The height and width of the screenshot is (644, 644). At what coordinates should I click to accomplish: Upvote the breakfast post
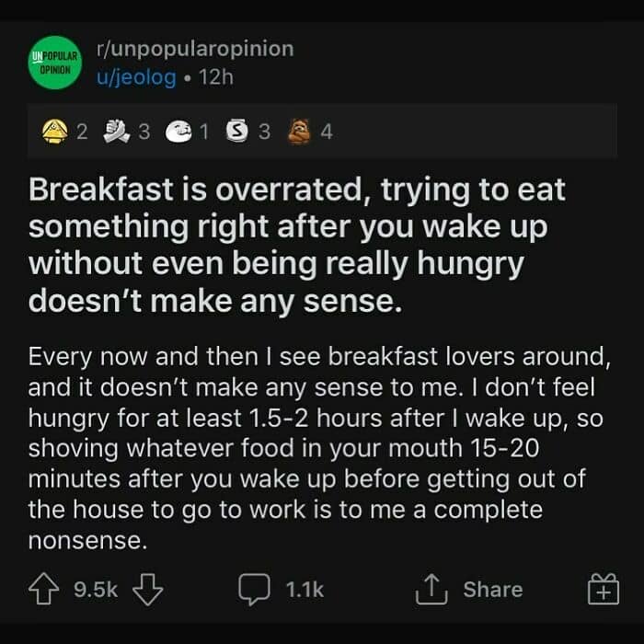click(x=46, y=590)
